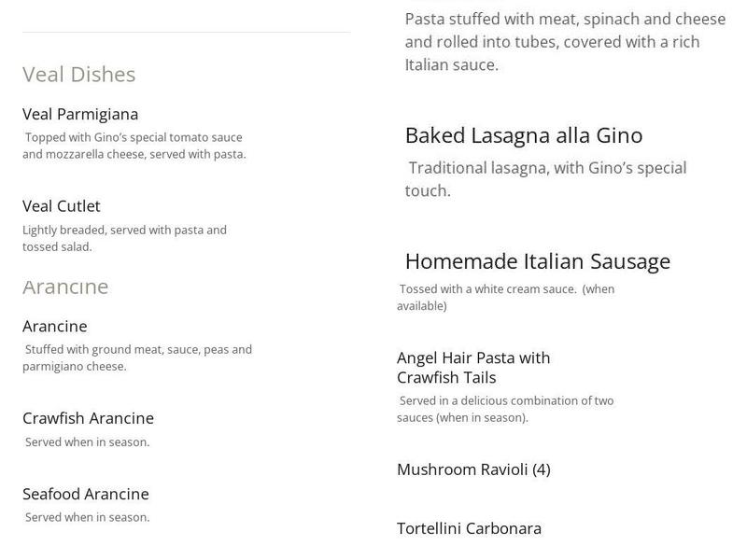Click the 'Lightly breaded' Veal Cutlet description

124,238
